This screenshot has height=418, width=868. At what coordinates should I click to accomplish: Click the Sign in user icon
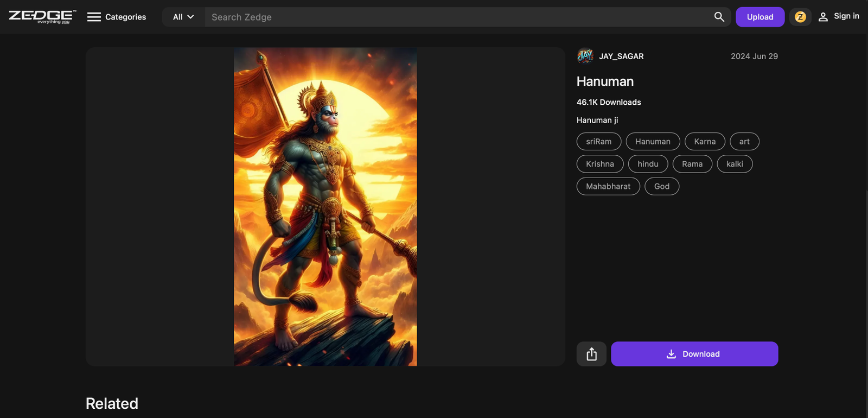[823, 17]
